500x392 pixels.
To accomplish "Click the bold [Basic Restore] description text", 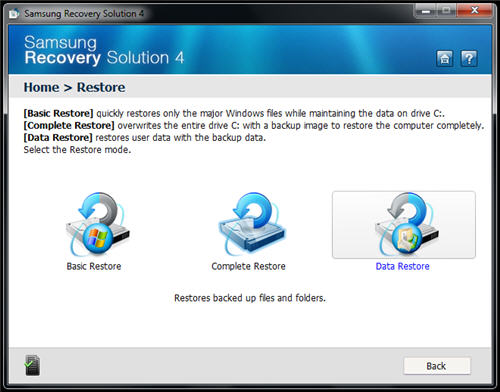I will 58,113.
